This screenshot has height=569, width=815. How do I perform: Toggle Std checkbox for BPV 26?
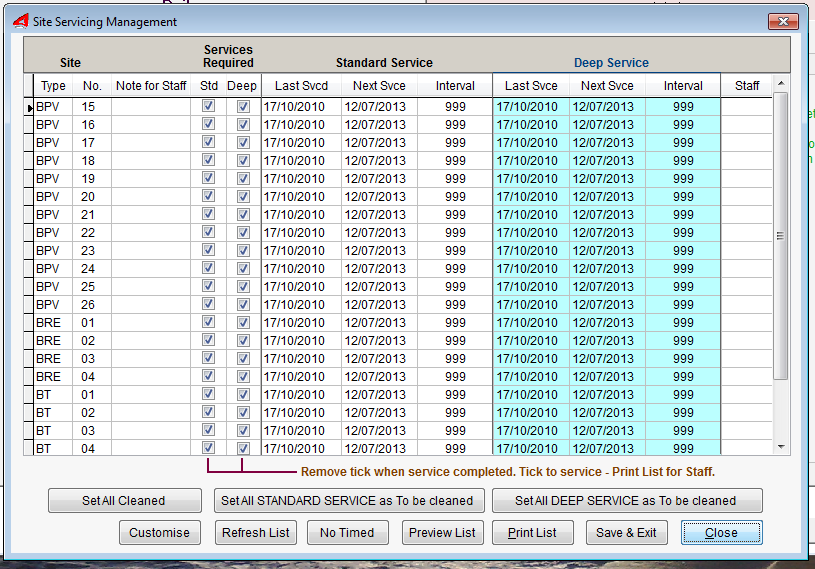coord(208,304)
